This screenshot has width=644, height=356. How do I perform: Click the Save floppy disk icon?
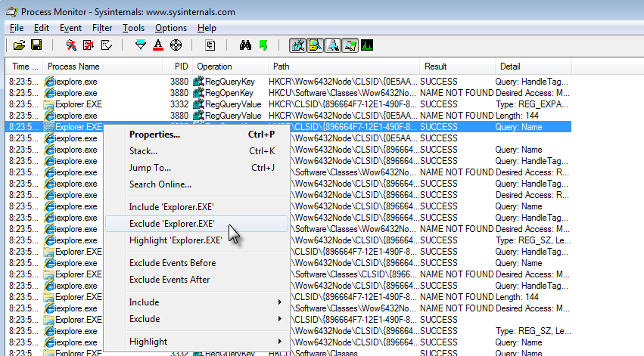[36, 45]
